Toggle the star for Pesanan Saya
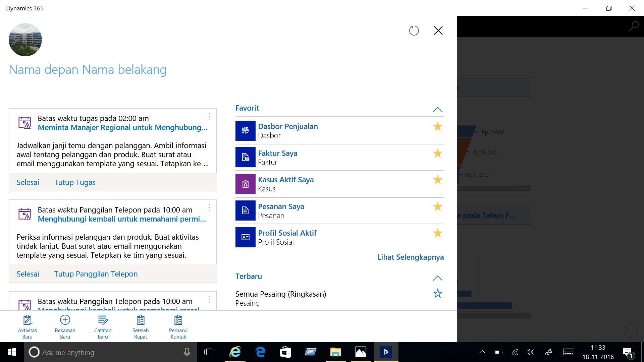The width and height of the screenshot is (644, 362). point(437,207)
